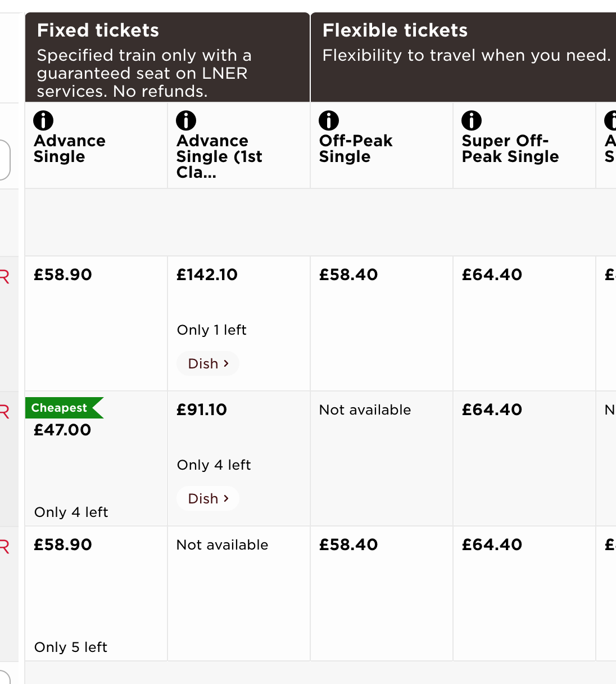Open info icon for Advance Single
This screenshot has height=684, width=616.
[43, 120]
